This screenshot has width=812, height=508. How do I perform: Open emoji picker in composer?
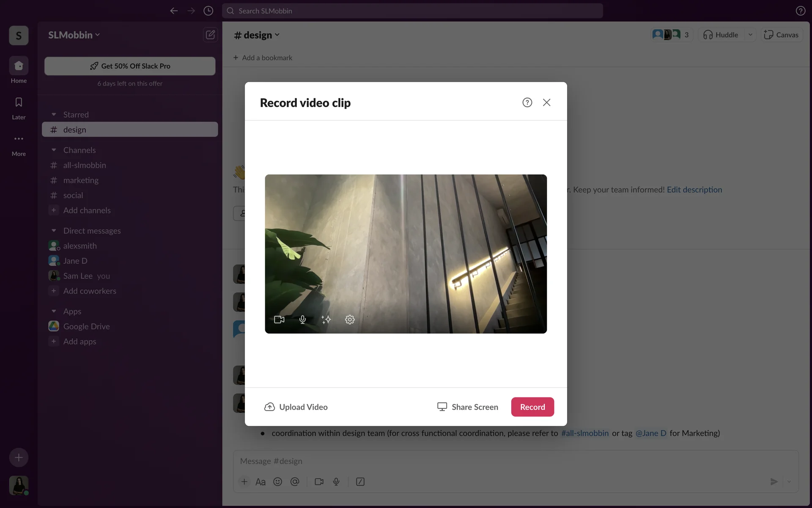coord(277,482)
